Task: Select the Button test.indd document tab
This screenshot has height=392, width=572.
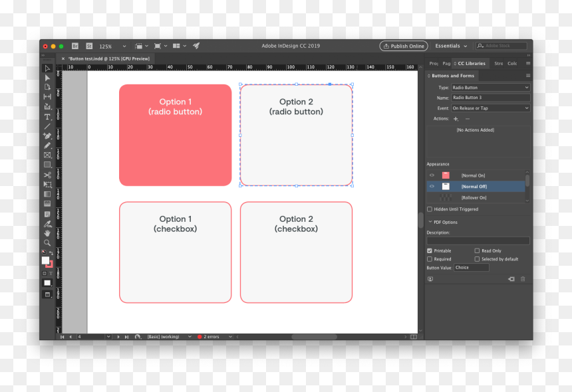Action: (109, 58)
